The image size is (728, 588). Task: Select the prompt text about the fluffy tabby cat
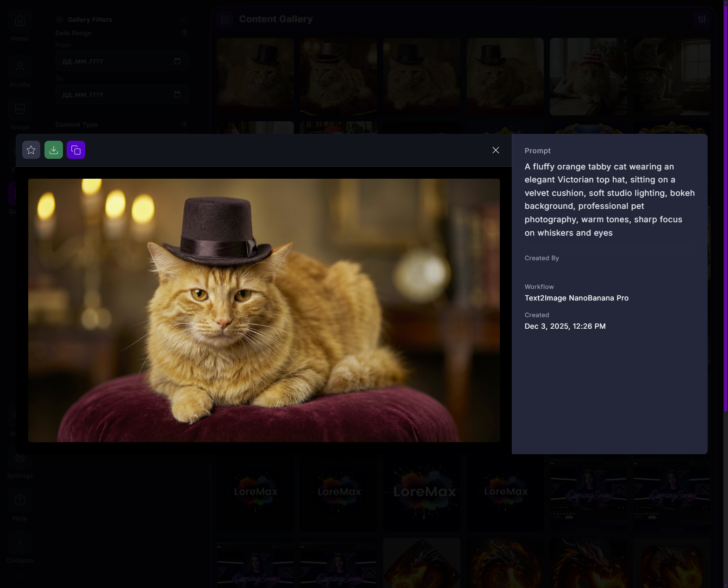(x=610, y=200)
